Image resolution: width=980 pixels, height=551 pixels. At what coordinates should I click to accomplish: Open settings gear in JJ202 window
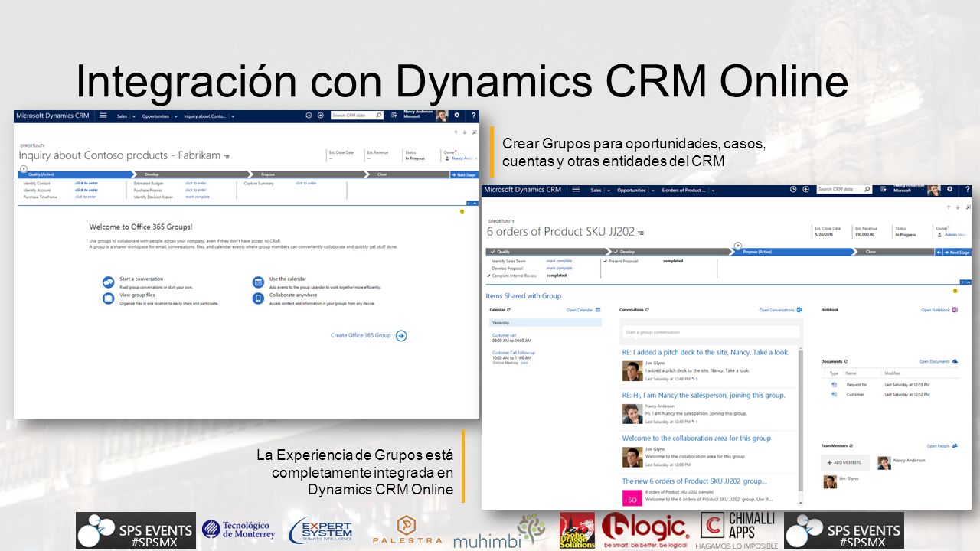[x=949, y=189]
